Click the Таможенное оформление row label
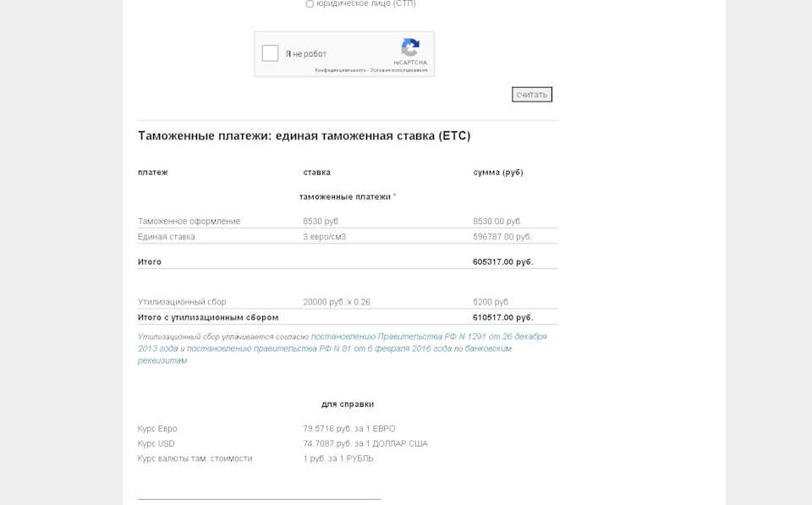 [x=189, y=221]
